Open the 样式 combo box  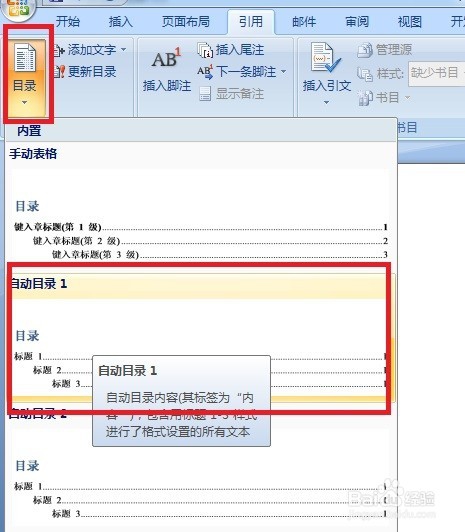437,74
